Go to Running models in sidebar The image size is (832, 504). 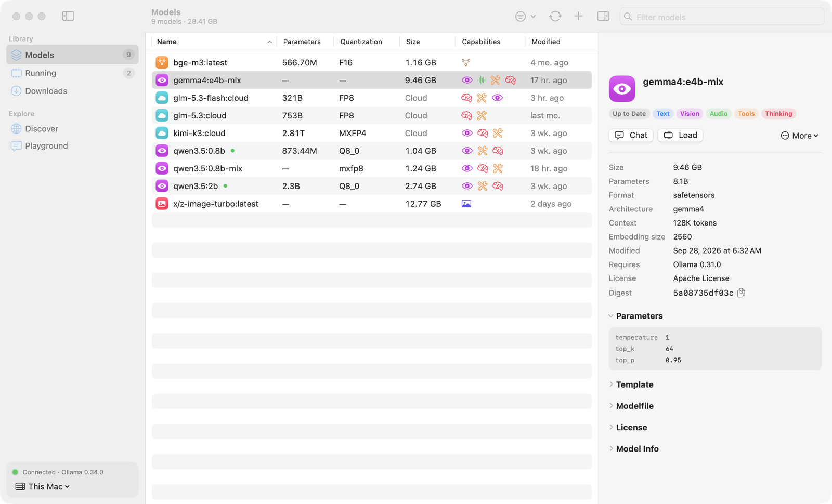(72, 73)
